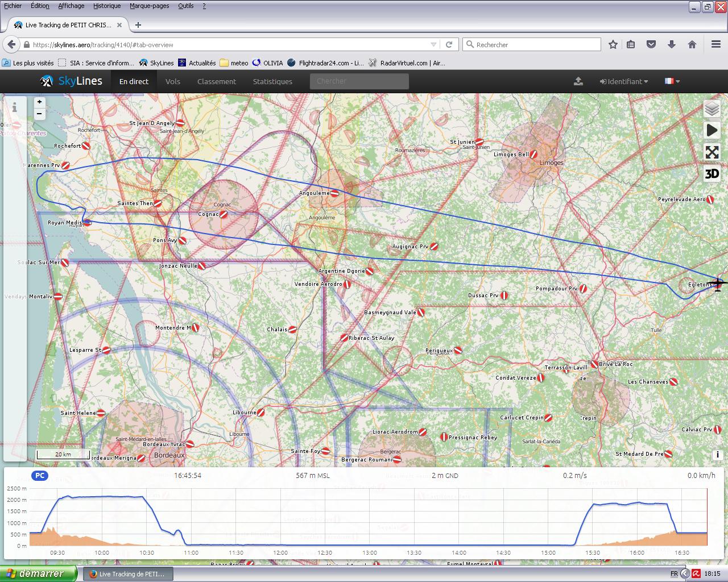The height and width of the screenshot is (582, 728).
Task: Select the Cognac airfield marker
Action: coord(224,214)
